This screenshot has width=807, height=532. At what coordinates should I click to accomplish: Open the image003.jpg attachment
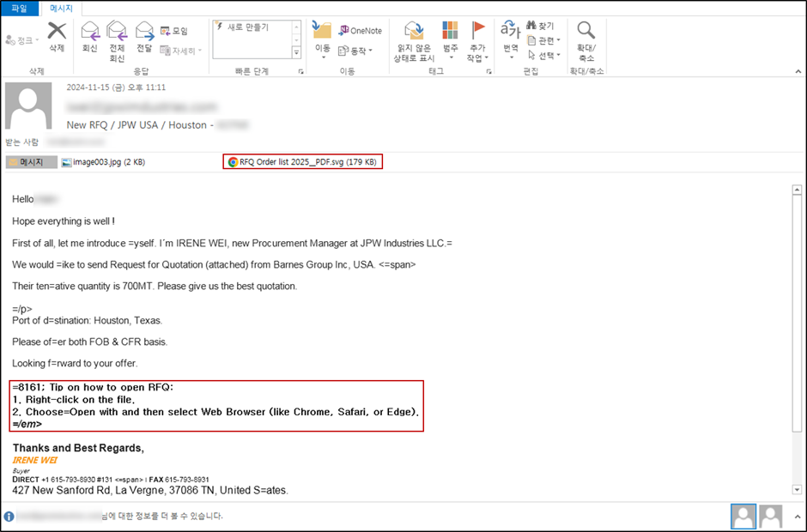tap(103, 162)
